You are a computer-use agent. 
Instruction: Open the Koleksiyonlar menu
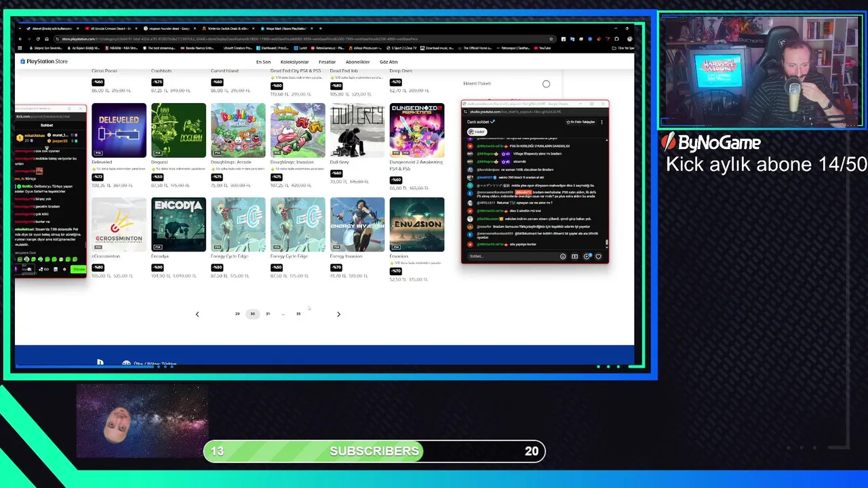pos(294,62)
